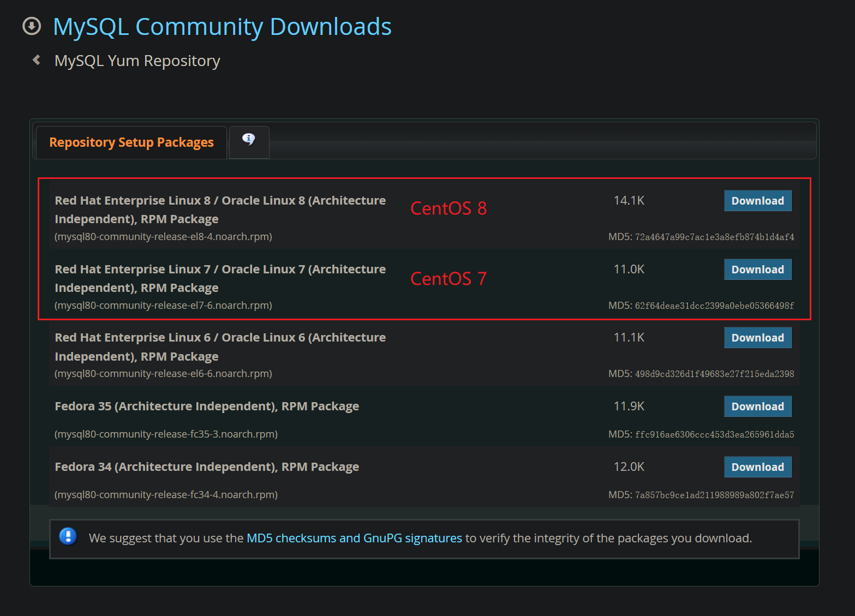Click the MySQL Yum Repository heading

[x=137, y=60]
